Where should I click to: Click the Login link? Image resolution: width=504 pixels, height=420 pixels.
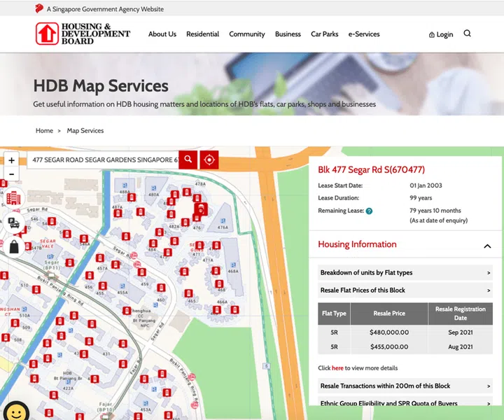point(441,34)
